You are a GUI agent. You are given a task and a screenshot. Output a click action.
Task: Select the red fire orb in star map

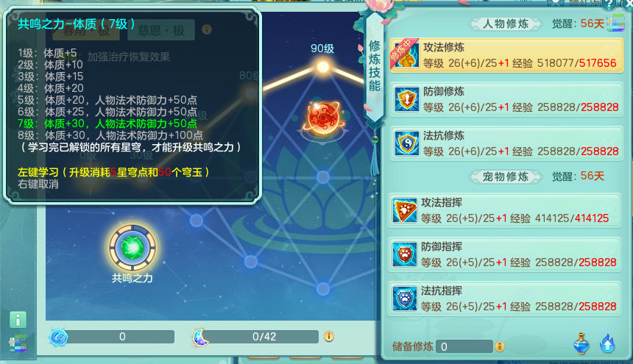323,118
